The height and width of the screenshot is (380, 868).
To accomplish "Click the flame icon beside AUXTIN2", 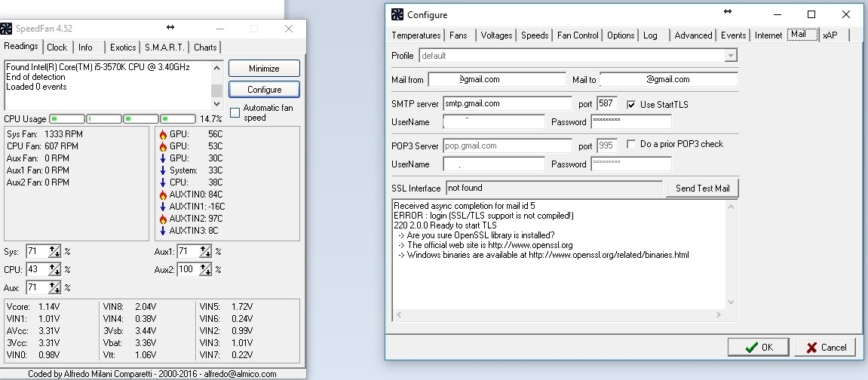I will (163, 219).
